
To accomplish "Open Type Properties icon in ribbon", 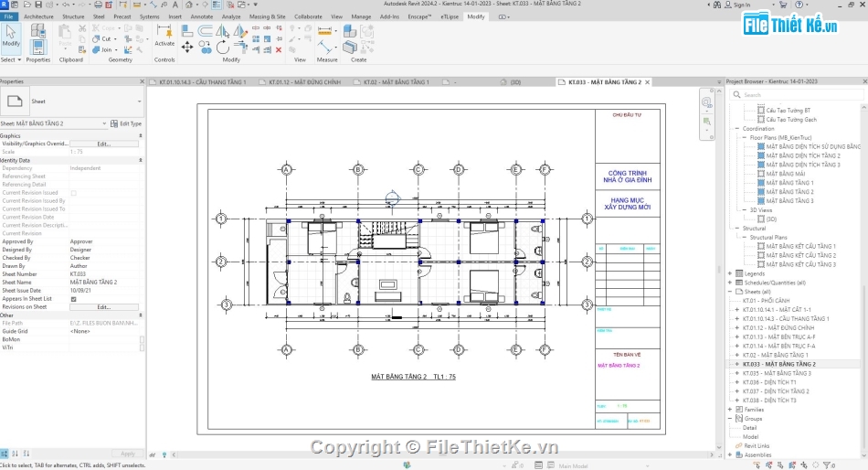I will point(38,29).
